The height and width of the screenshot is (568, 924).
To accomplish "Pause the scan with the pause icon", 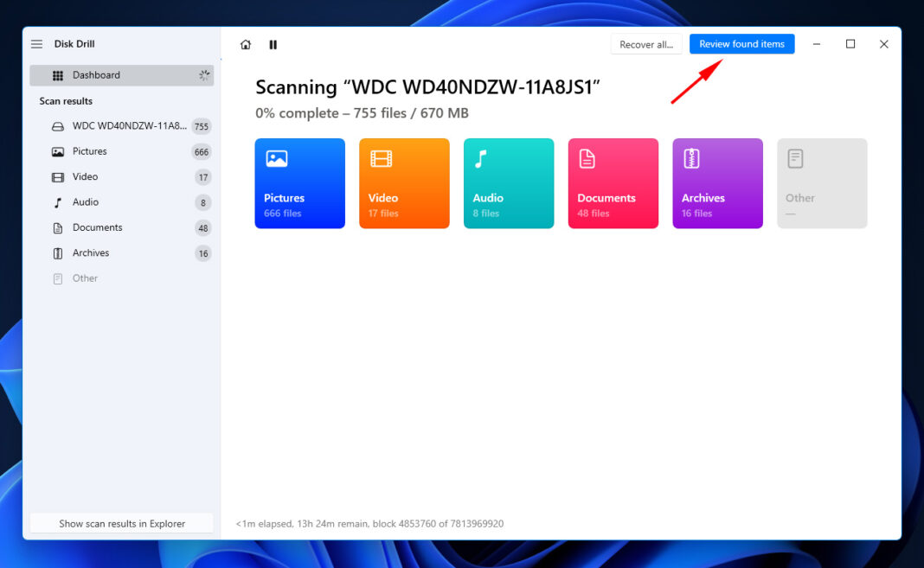I will point(273,45).
